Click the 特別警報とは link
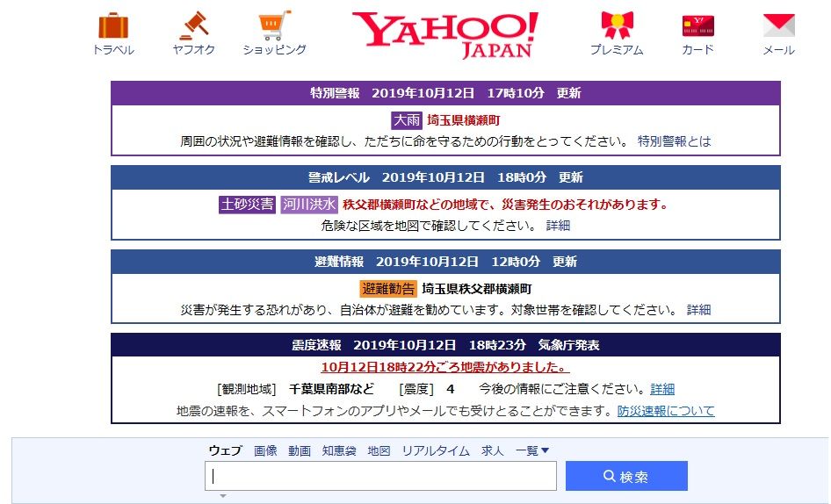Image resolution: width=831 pixels, height=504 pixels. tap(674, 141)
